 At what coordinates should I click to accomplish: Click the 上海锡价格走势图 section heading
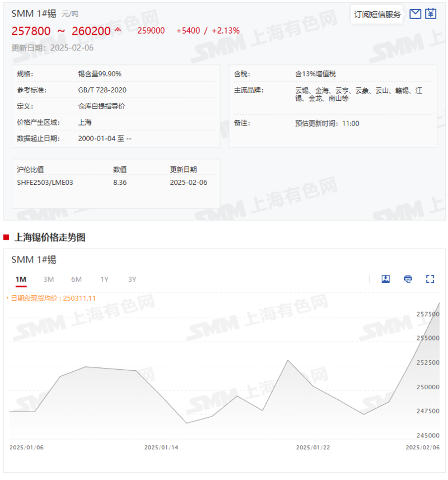tap(50, 237)
